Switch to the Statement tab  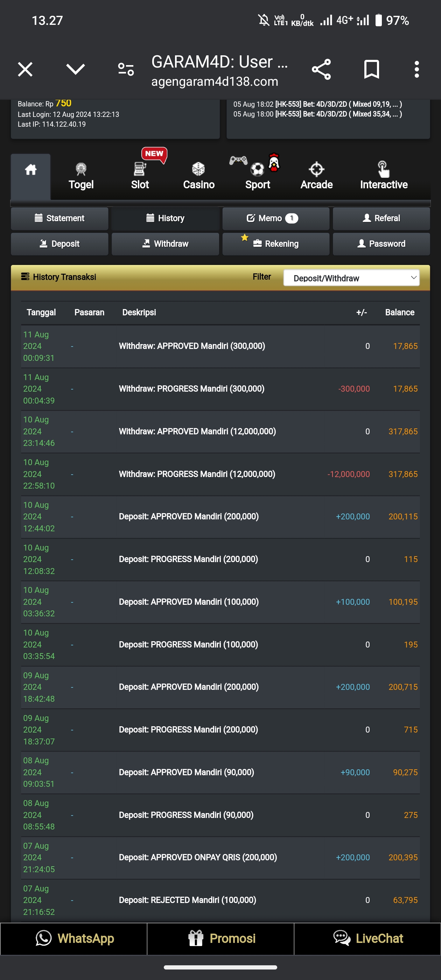[x=60, y=218]
